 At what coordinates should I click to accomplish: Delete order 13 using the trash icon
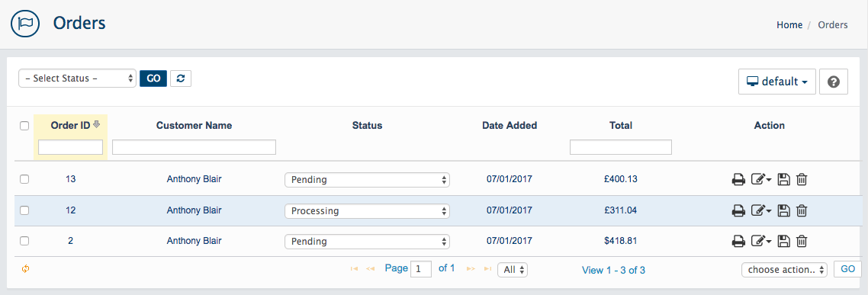pos(802,179)
